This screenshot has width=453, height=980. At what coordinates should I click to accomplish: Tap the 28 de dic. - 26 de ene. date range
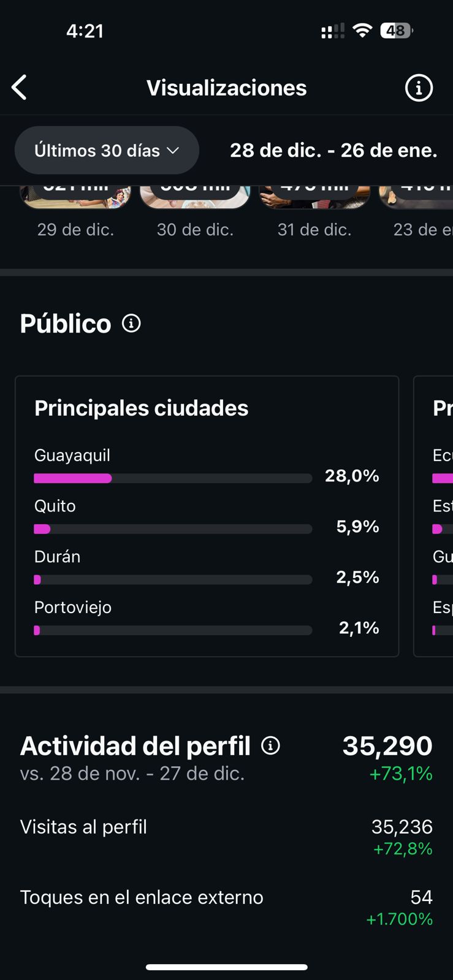coord(333,150)
